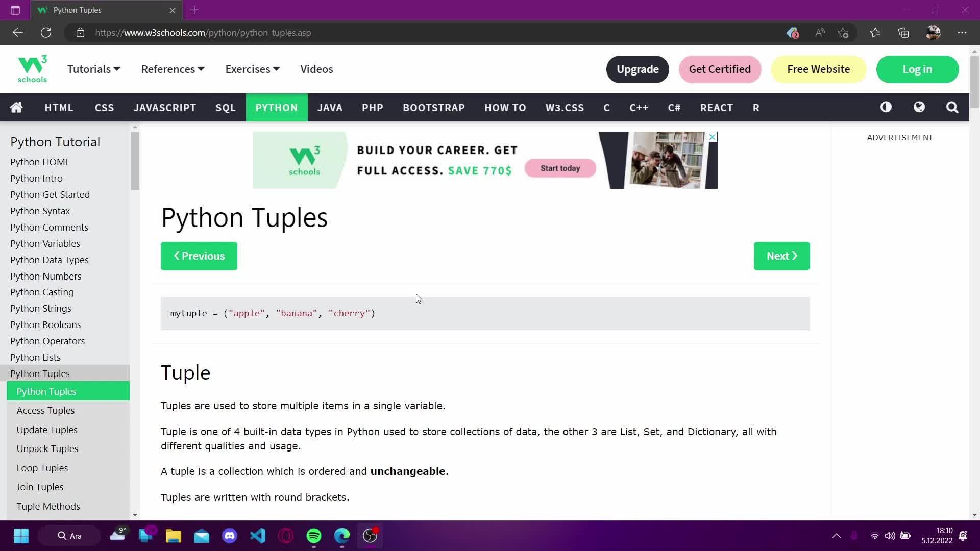Click the Free Website button
Viewport: 980px width, 551px height.
coord(818,69)
